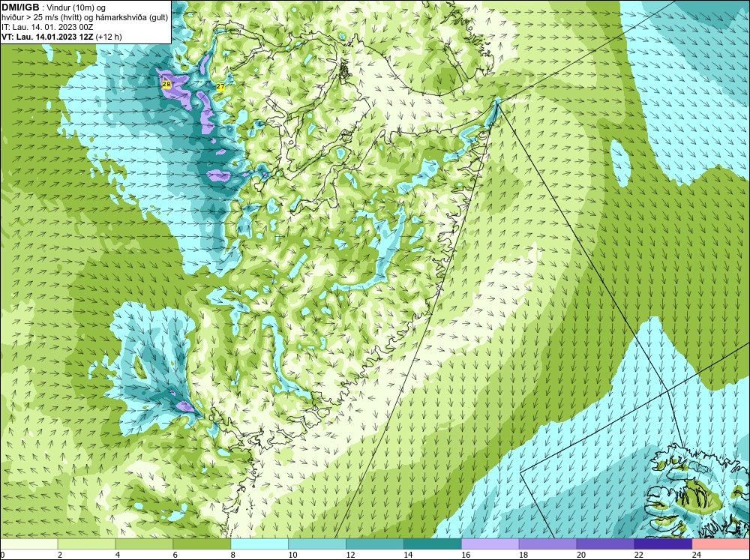Click the yellow 28 gust label
The height and width of the screenshot is (560, 750).
pos(166,85)
